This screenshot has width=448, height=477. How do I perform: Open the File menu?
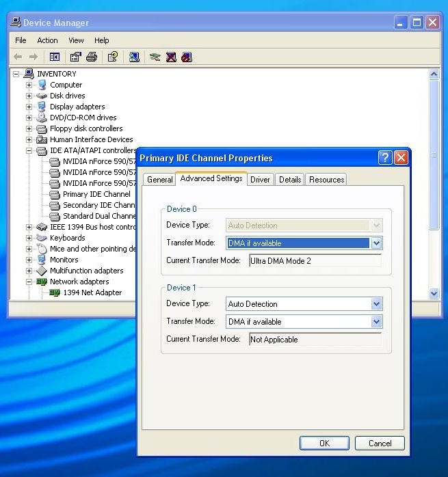click(x=21, y=40)
